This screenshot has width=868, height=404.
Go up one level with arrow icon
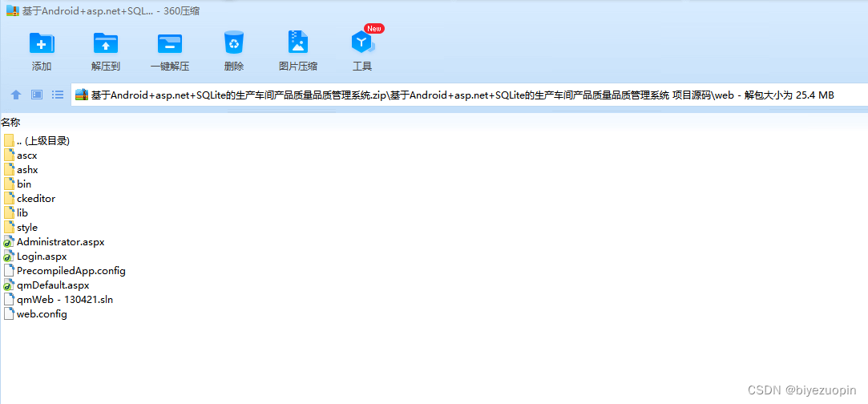coord(16,95)
